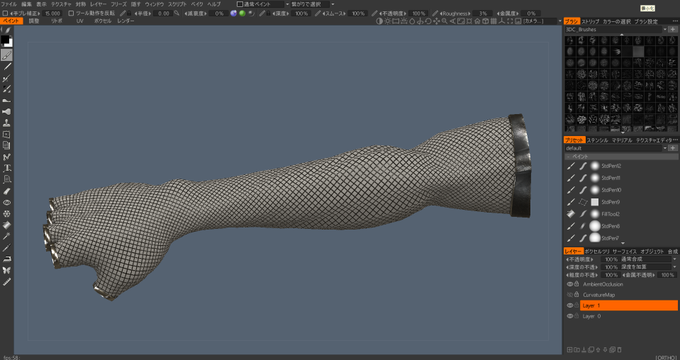Click the axis gizmo icon in viewport toolbar

[x=502, y=21]
